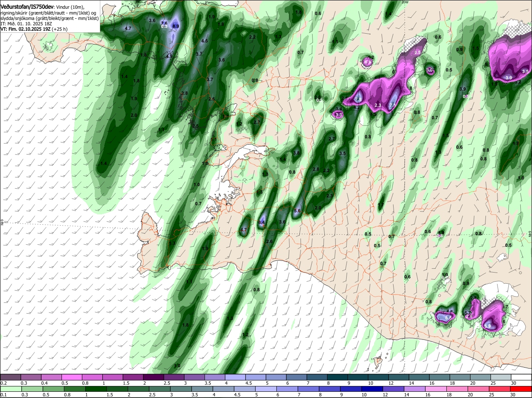
Task: Click the 4.9 precipitation value on the map
Action: point(169,57)
